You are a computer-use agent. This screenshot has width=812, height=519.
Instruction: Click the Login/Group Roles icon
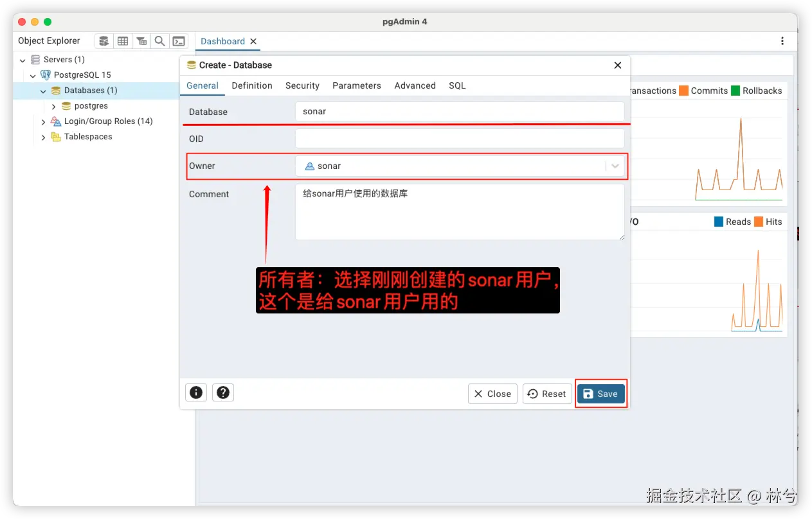[x=56, y=121]
